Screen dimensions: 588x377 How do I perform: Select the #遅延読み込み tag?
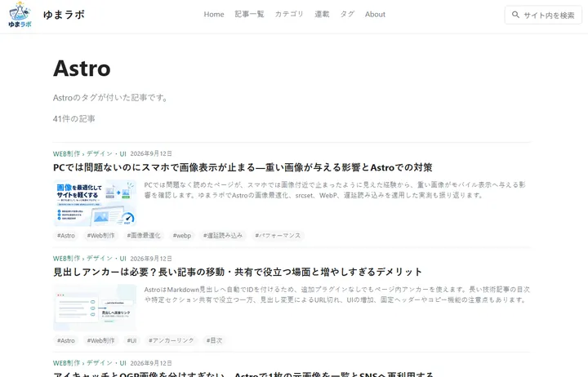(223, 236)
